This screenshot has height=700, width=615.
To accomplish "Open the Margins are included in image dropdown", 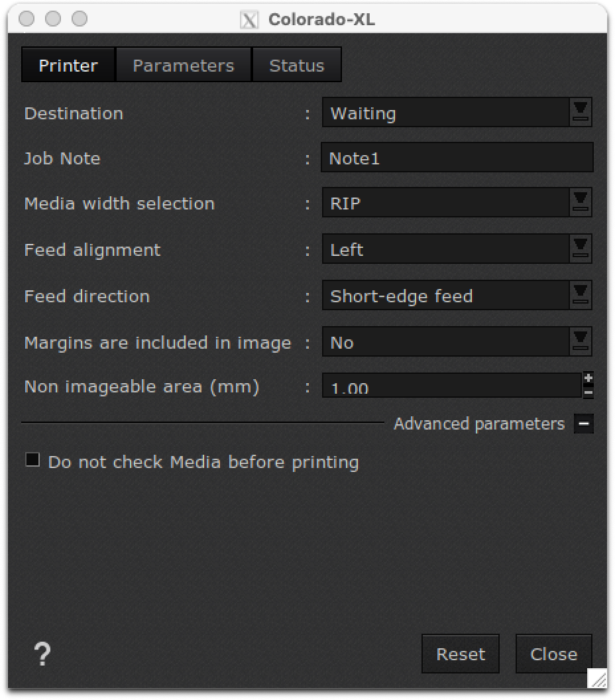I will click(x=457, y=342).
